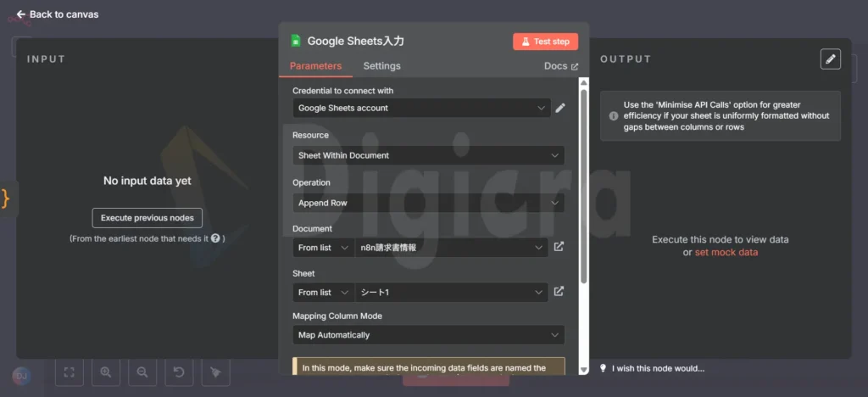This screenshot has width=868, height=397.
Task: Open the Resource dropdown showing Sheet Within Document
Action: [428, 155]
